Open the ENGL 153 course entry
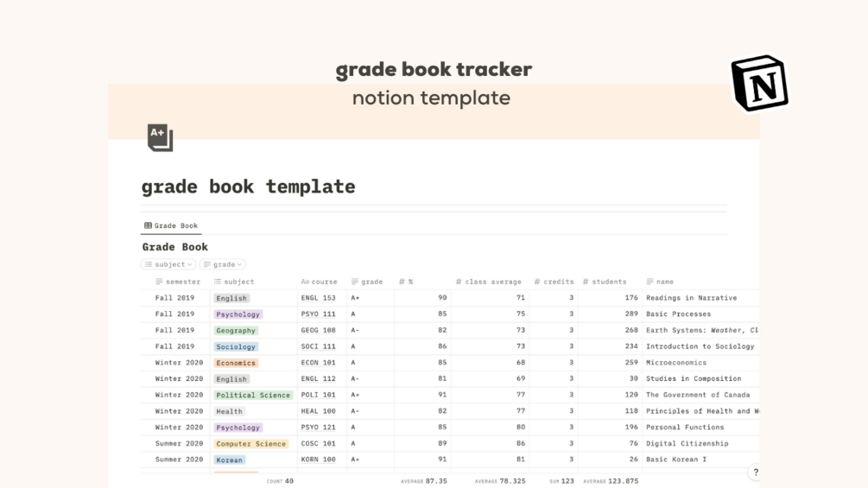The width and height of the screenshot is (868, 488). [x=319, y=298]
